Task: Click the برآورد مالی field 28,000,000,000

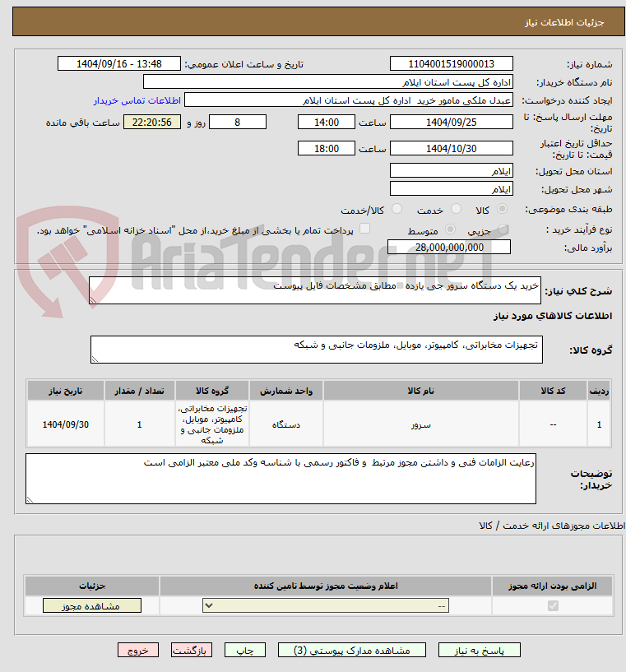Action: 449,247
